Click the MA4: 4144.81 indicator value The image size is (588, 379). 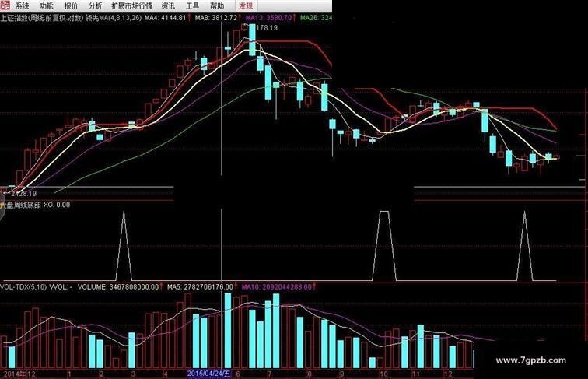166,18
